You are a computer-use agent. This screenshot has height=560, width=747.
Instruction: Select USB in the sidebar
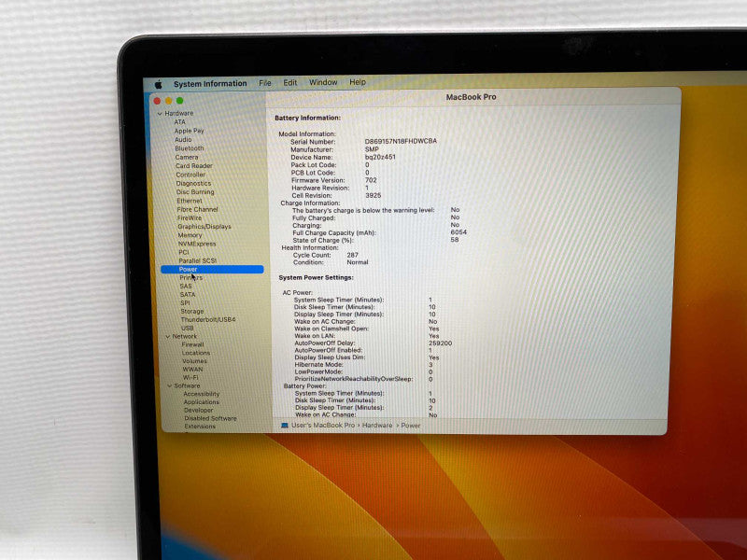(x=188, y=329)
